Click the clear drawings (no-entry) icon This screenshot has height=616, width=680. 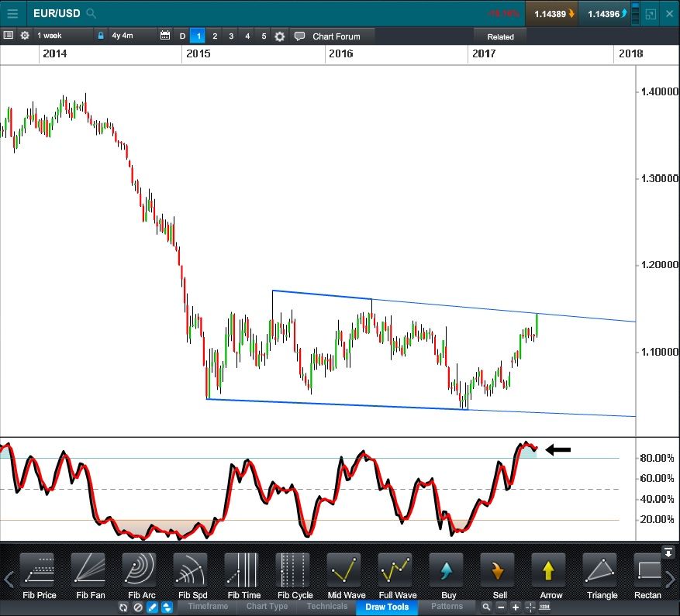coord(138,607)
